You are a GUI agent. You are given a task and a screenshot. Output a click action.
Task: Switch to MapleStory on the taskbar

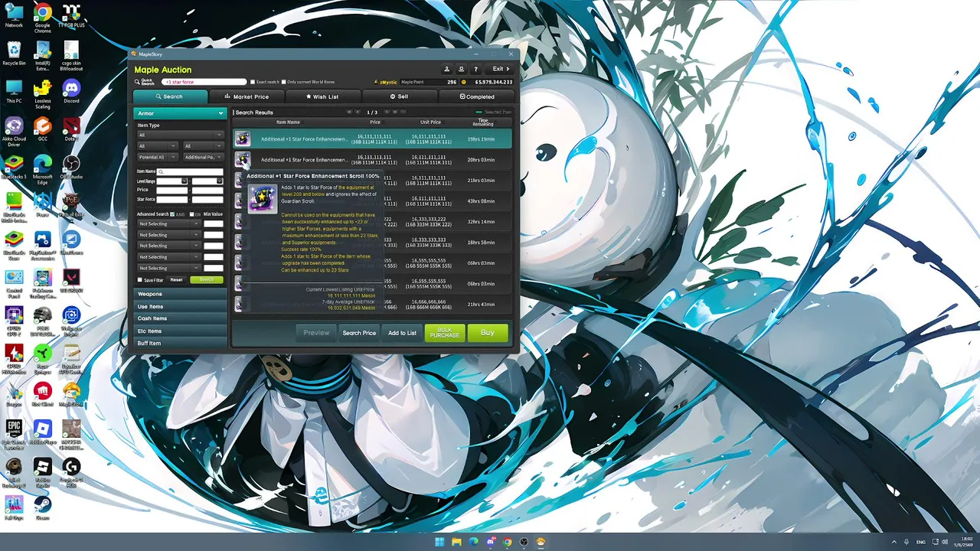(x=541, y=542)
